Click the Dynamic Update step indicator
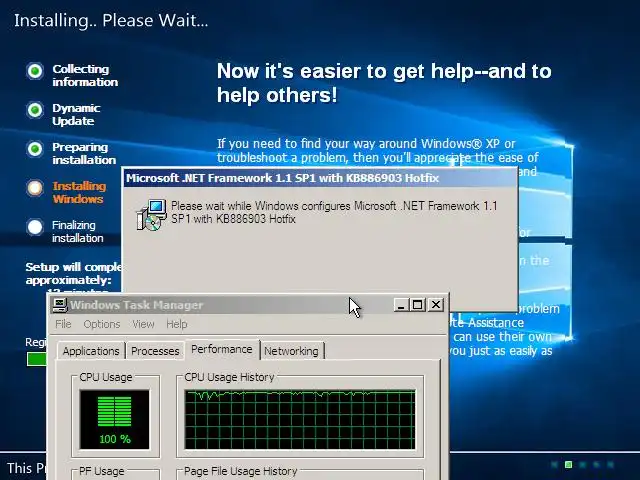Screen dimensions: 640x480 tap(35, 110)
